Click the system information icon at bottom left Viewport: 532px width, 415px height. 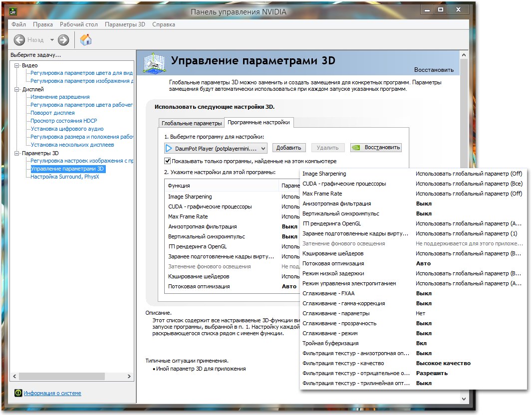18,393
